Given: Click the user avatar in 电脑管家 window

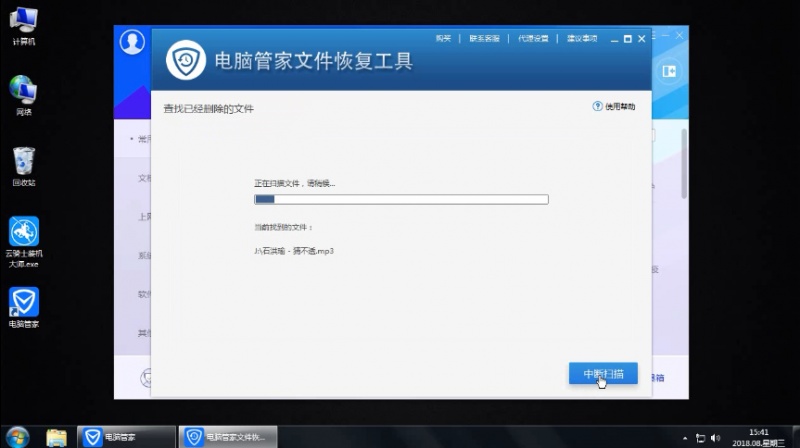Looking at the screenshot, I should (x=132, y=42).
